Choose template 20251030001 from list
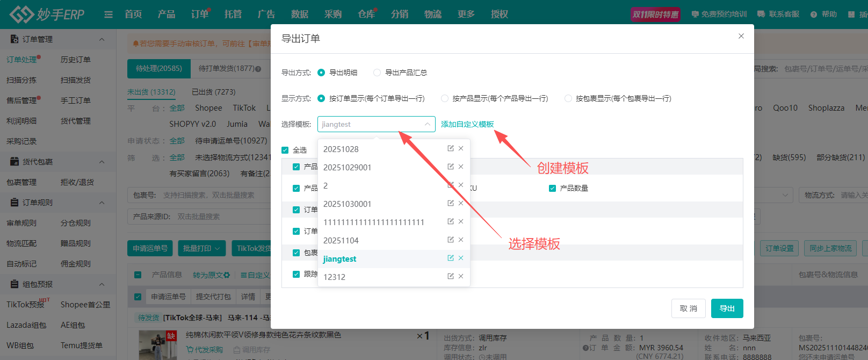Screen dimensions: 868x360 tap(394, 204)
